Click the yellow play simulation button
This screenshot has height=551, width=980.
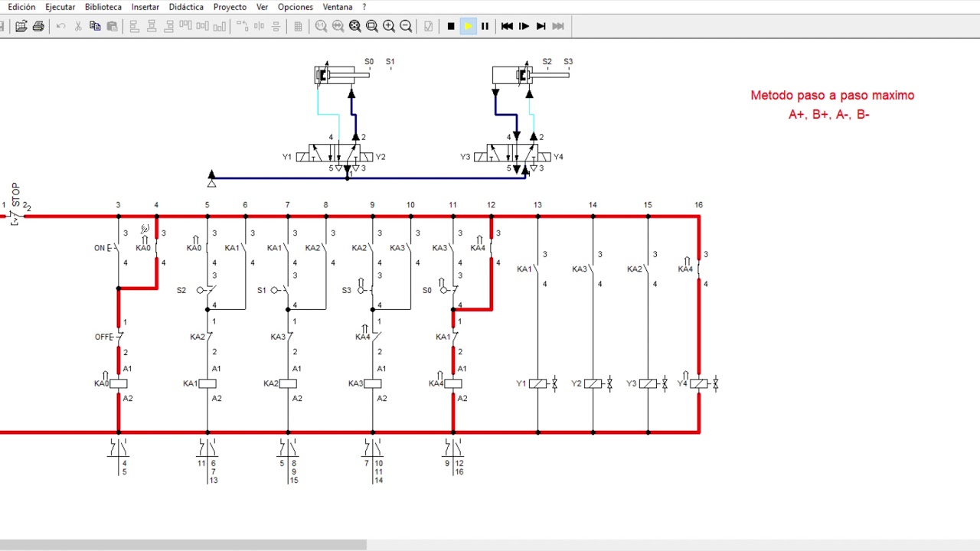tap(468, 26)
